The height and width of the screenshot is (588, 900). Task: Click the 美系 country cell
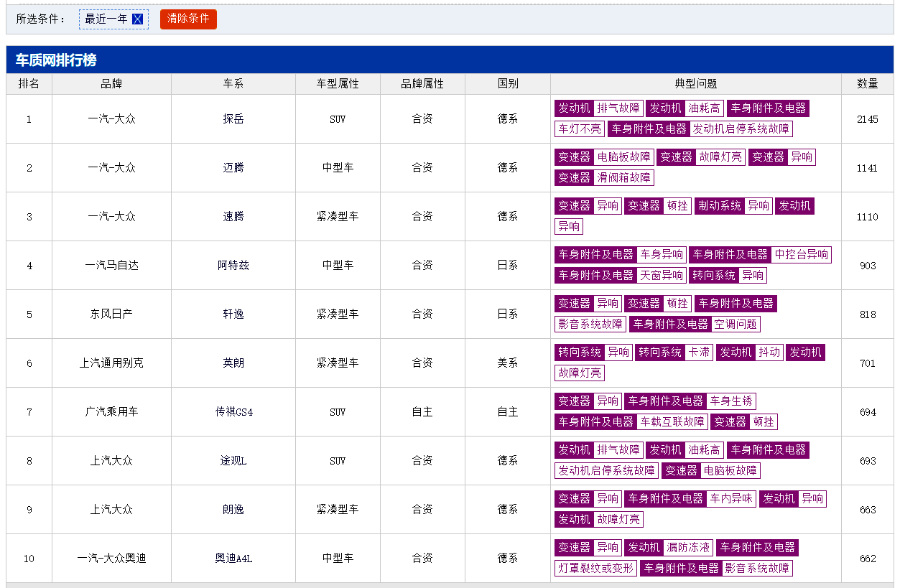click(x=508, y=363)
